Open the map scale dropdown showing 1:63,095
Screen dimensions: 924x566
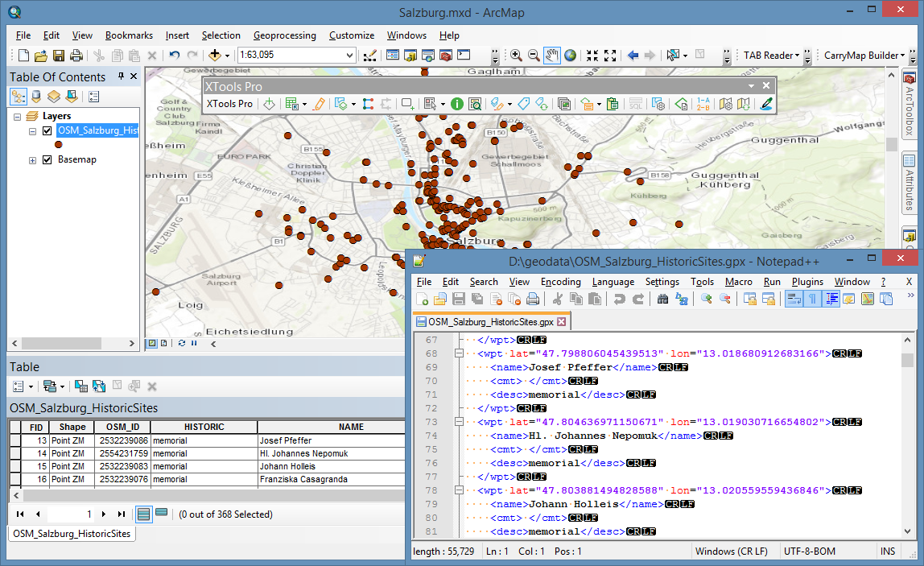[350, 56]
